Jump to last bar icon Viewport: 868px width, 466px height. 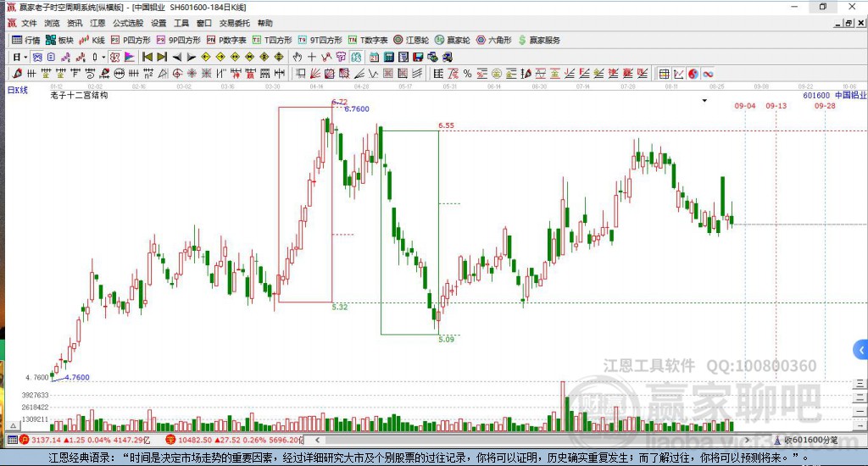tap(162, 57)
